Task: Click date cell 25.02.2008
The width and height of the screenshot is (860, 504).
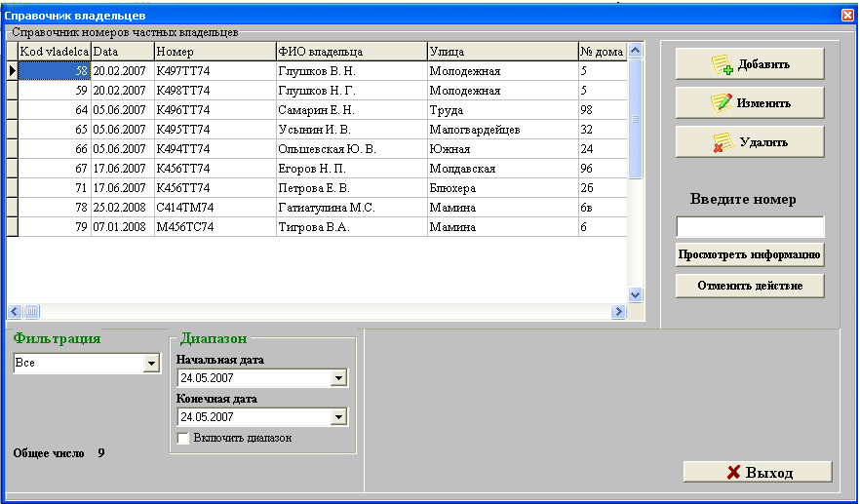Action: [122, 208]
